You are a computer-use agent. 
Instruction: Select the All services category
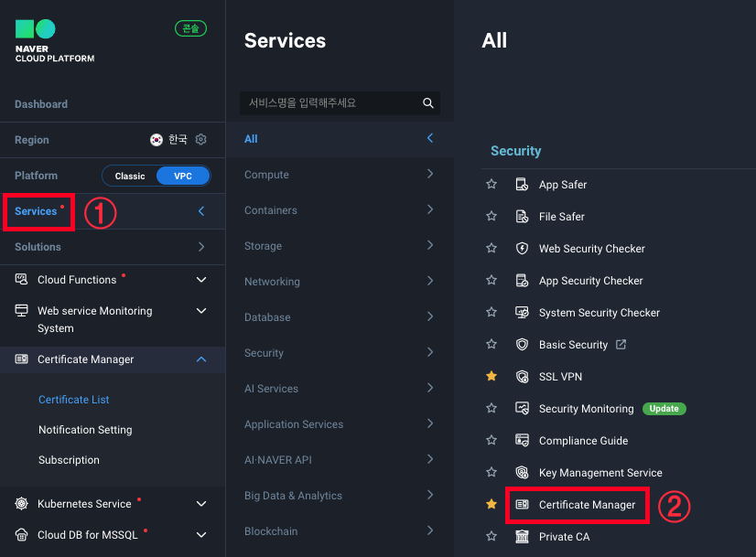click(x=340, y=139)
